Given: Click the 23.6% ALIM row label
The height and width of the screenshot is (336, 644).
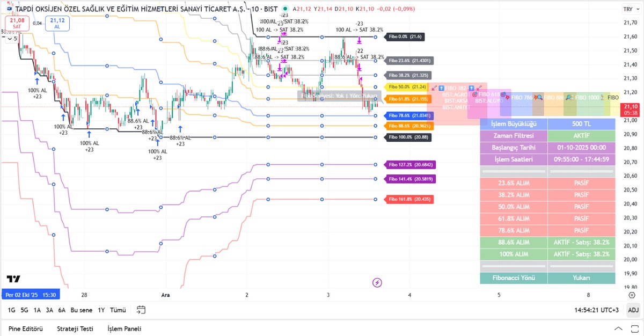Looking at the screenshot, I should (x=514, y=183).
